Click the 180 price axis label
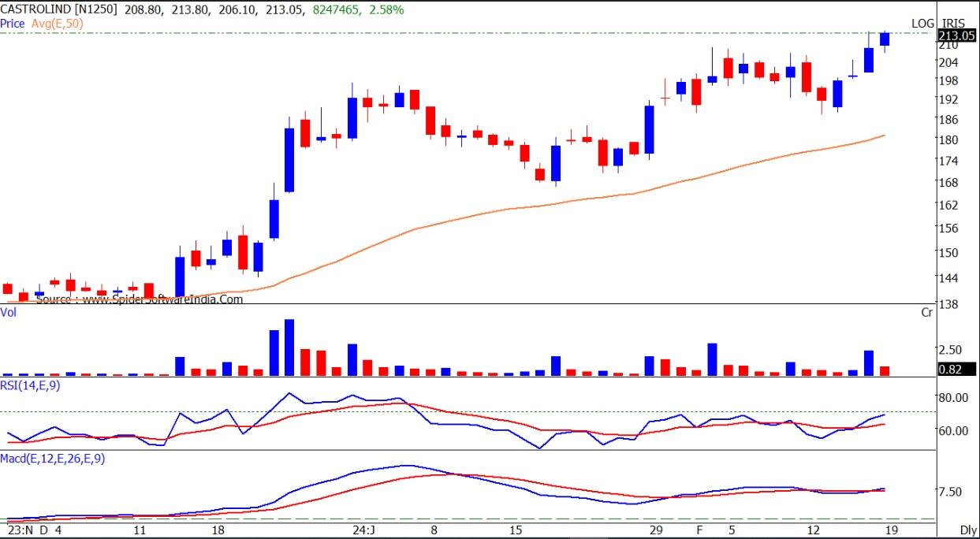Image resolution: width=980 pixels, height=539 pixels. click(x=948, y=139)
